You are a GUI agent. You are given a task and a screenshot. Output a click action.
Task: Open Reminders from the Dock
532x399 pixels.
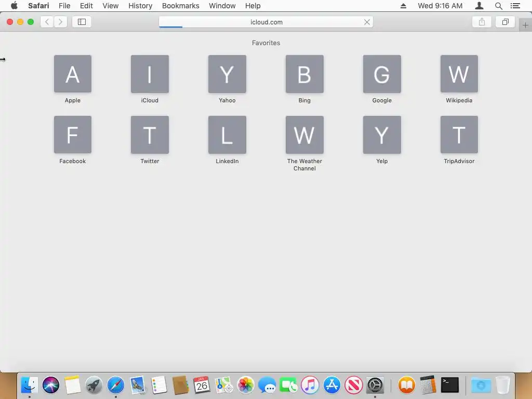[159, 385]
